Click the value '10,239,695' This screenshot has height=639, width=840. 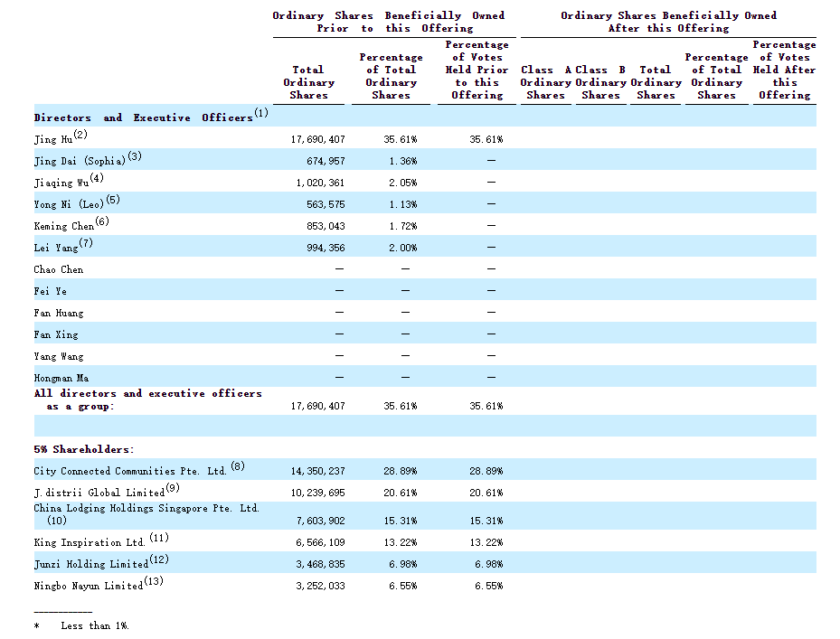[317, 493]
